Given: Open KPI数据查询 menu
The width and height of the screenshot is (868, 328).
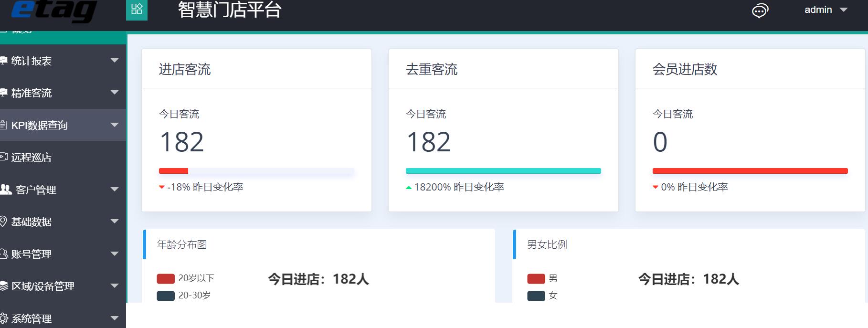Looking at the screenshot, I should pos(63,125).
